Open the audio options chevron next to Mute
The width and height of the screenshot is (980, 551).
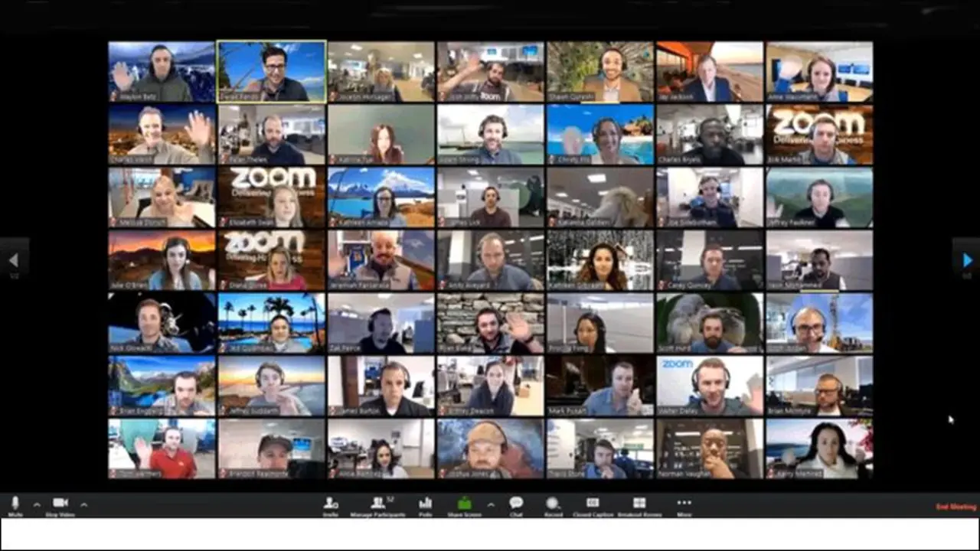36,504
